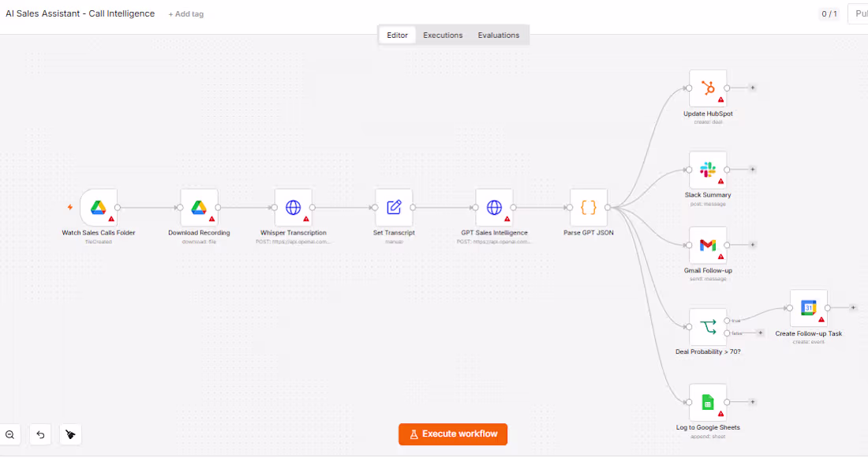Image resolution: width=868 pixels, height=458 pixels.
Task: Click the + Add tag link
Action: click(186, 14)
